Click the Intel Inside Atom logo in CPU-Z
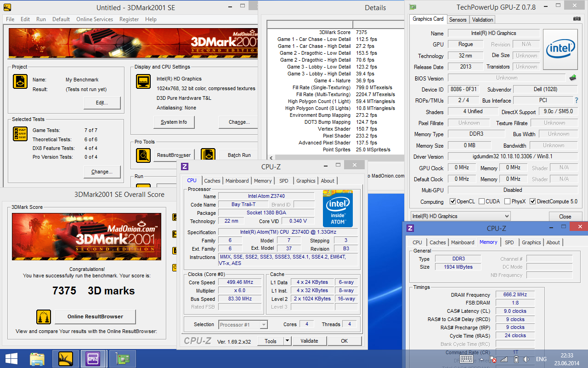Screen dimensions: 588x368 click(338, 208)
